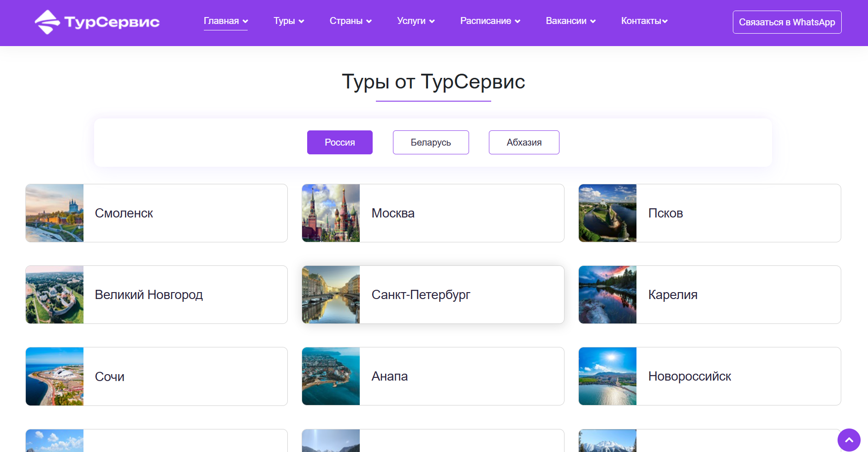Expand the Туры dropdown menu

pos(289,21)
